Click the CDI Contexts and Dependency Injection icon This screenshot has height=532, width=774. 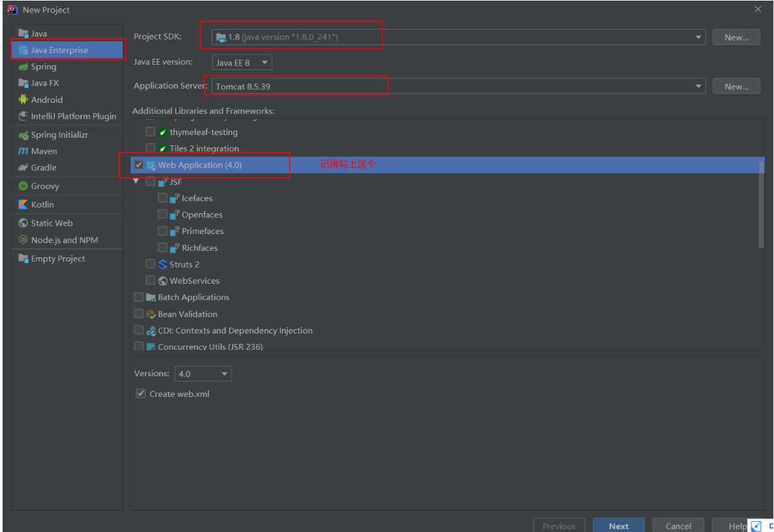click(151, 331)
